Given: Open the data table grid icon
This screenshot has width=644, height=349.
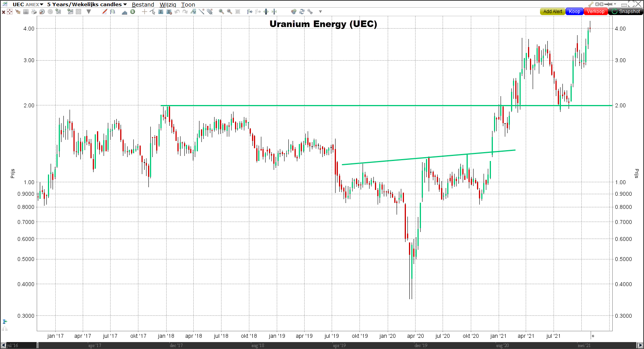Looking at the screenshot, I should pyautogui.click(x=26, y=12).
